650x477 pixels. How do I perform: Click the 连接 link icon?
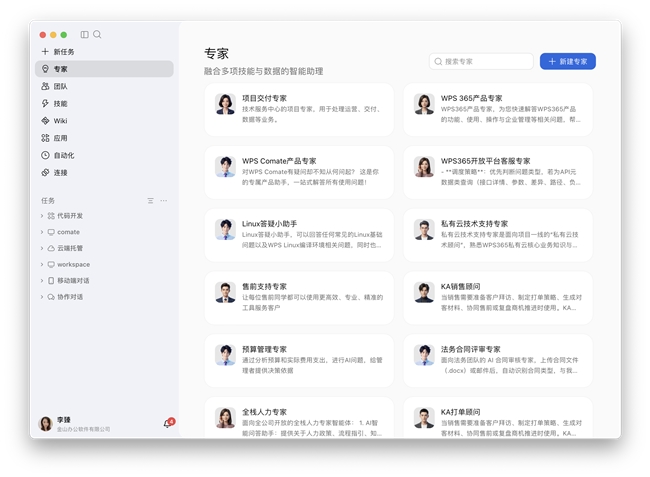tap(45, 172)
